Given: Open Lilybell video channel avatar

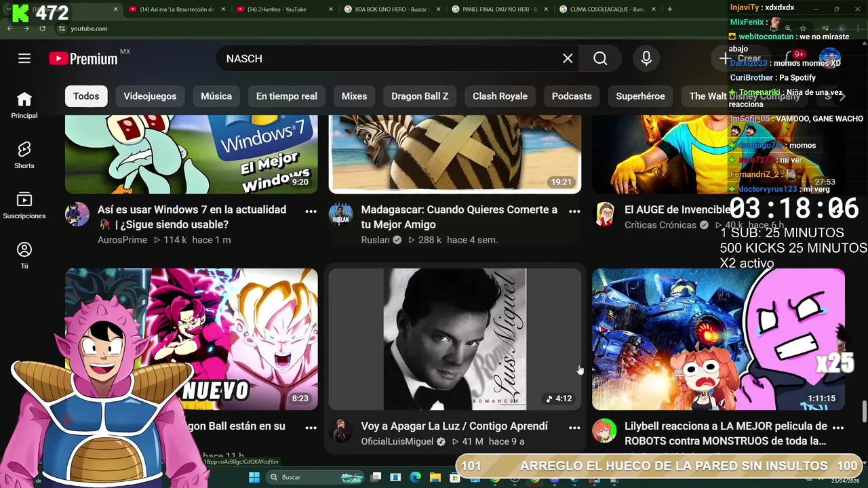Looking at the screenshot, I should 605,430.
